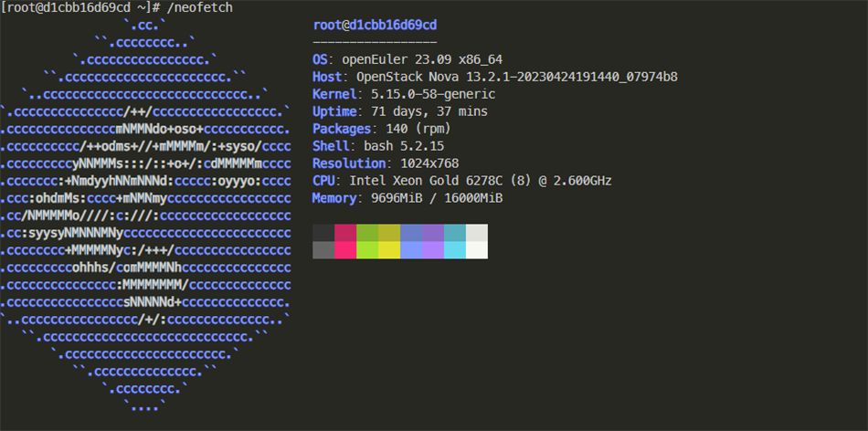
Task: Click the "Packages" label
Action: click(x=342, y=129)
